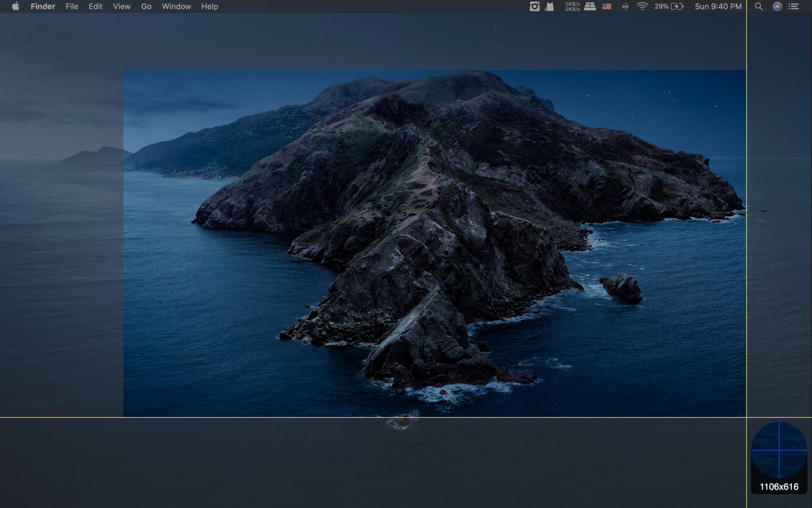This screenshot has width=812, height=508.
Task: Open the Bluetooth status menu
Action: [x=625, y=6]
